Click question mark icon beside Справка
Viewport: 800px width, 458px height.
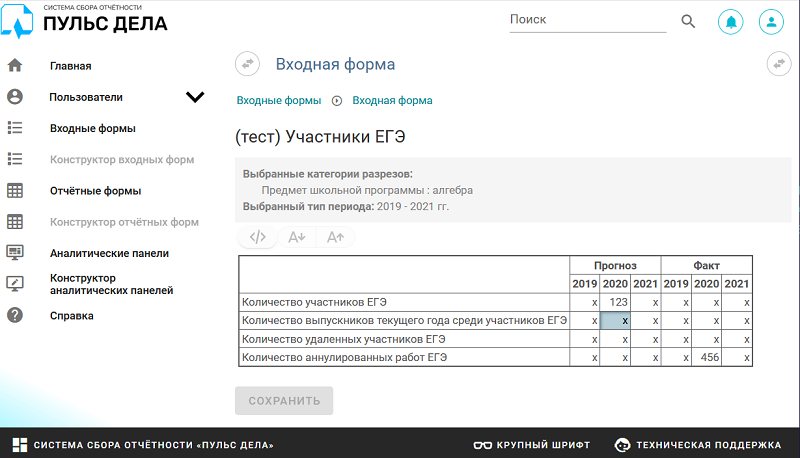[x=15, y=315]
